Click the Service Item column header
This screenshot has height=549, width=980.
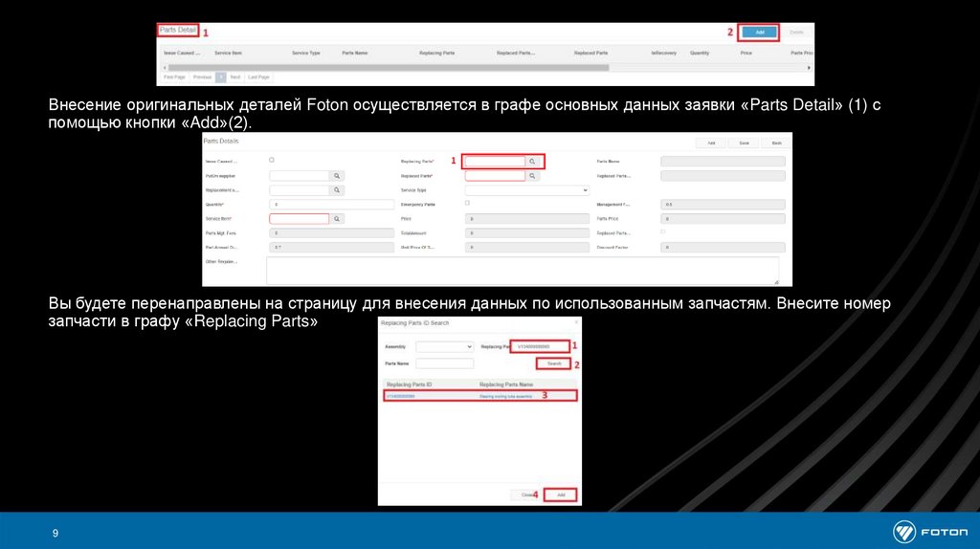pos(228,54)
